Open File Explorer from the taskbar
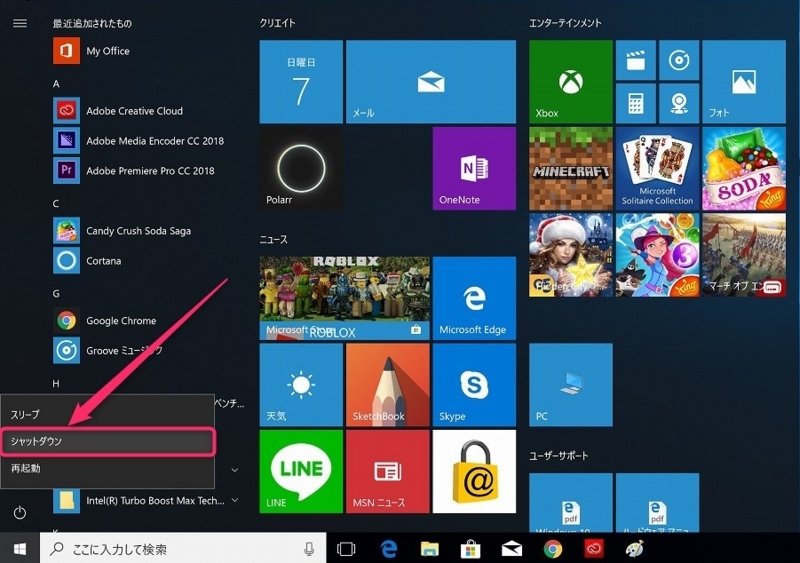Viewport: 800px width, 563px height. coord(430,549)
